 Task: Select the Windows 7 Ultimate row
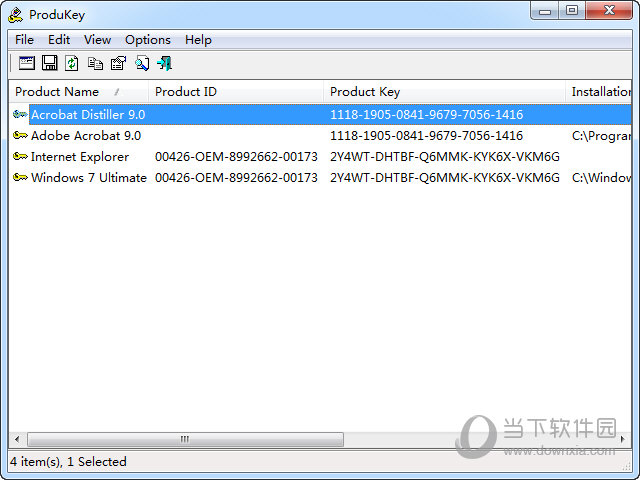(x=320, y=178)
